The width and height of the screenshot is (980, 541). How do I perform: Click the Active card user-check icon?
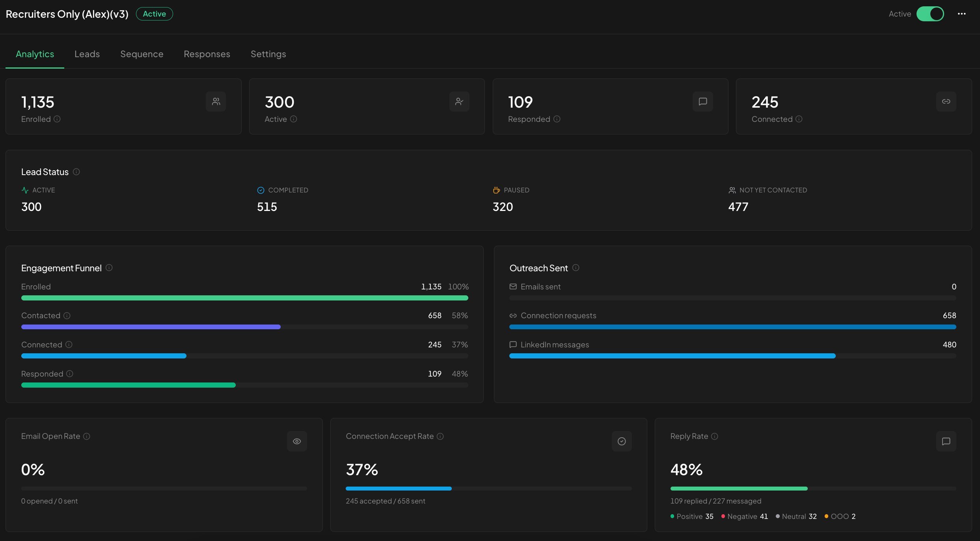click(459, 102)
